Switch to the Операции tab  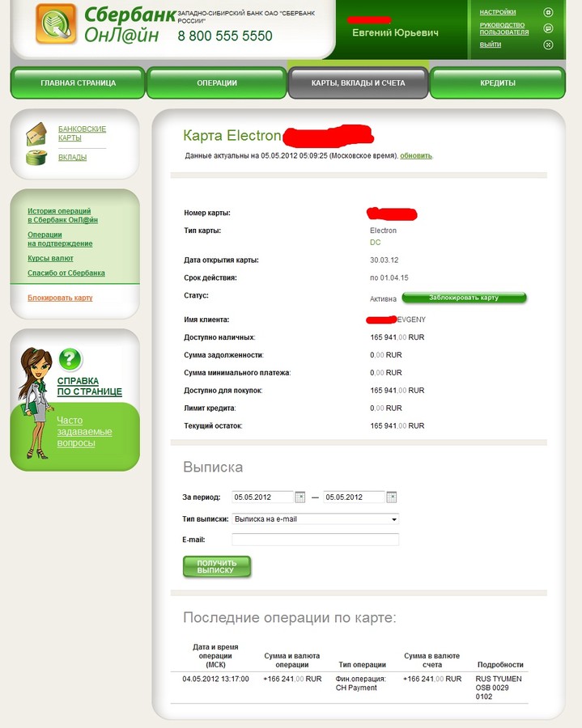point(217,83)
